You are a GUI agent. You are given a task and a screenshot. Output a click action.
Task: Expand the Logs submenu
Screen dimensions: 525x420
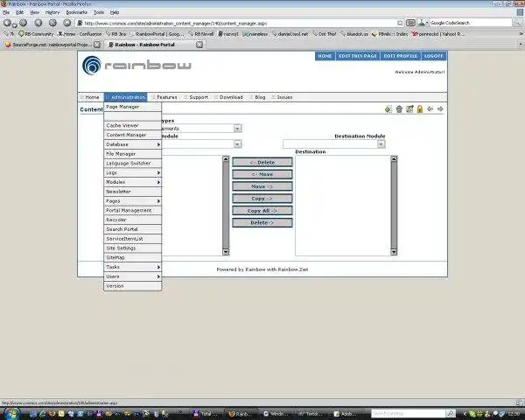[133, 173]
